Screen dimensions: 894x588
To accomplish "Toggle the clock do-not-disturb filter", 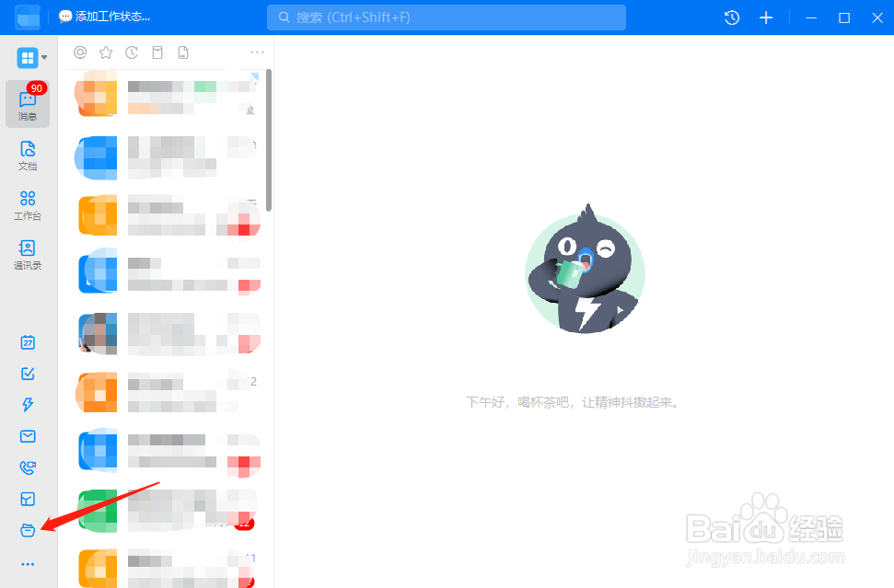I will [132, 52].
